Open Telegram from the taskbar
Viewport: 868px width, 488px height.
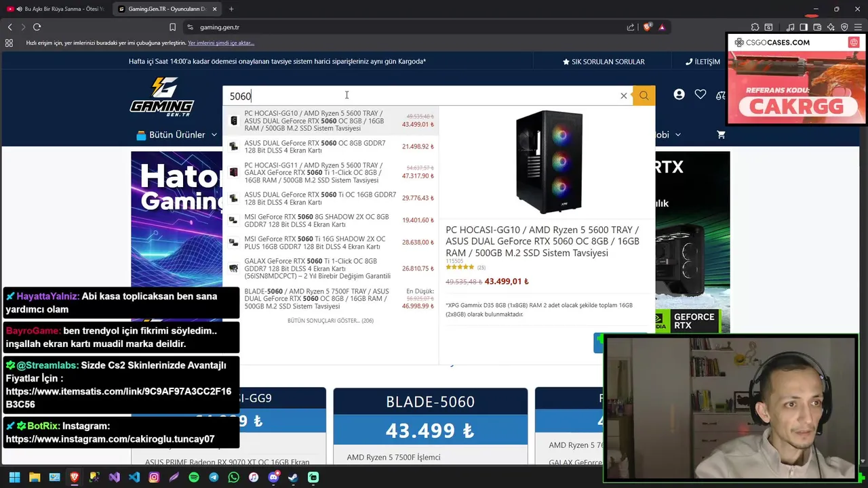point(214,477)
